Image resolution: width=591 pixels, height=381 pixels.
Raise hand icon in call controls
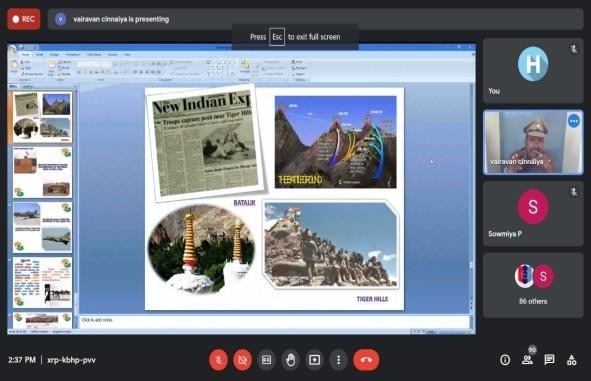291,360
